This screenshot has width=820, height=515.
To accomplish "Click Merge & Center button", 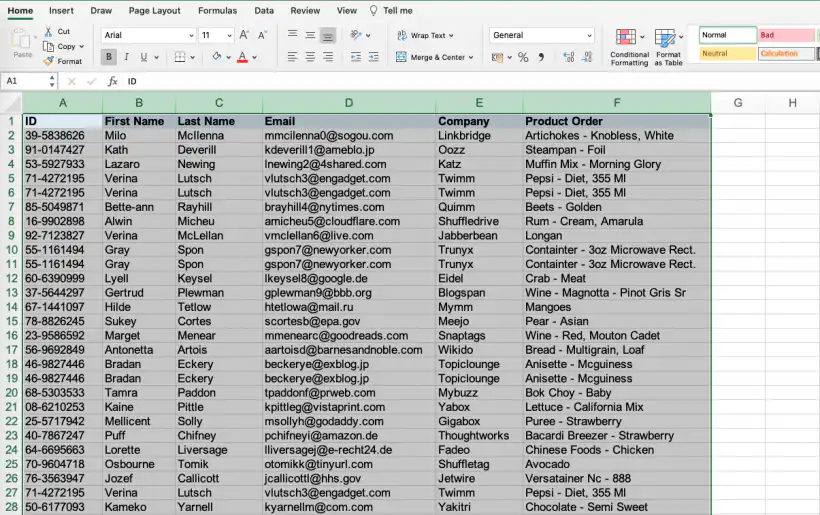I will click(x=434, y=57).
